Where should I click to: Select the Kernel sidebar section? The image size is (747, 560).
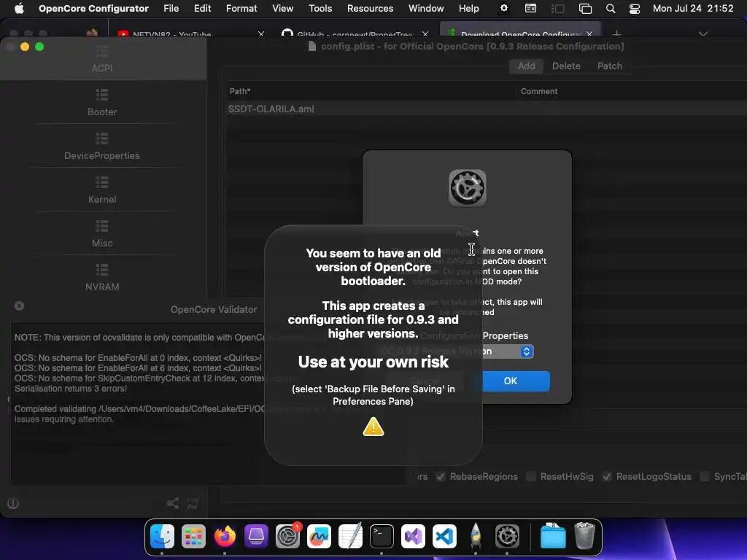click(x=102, y=190)
